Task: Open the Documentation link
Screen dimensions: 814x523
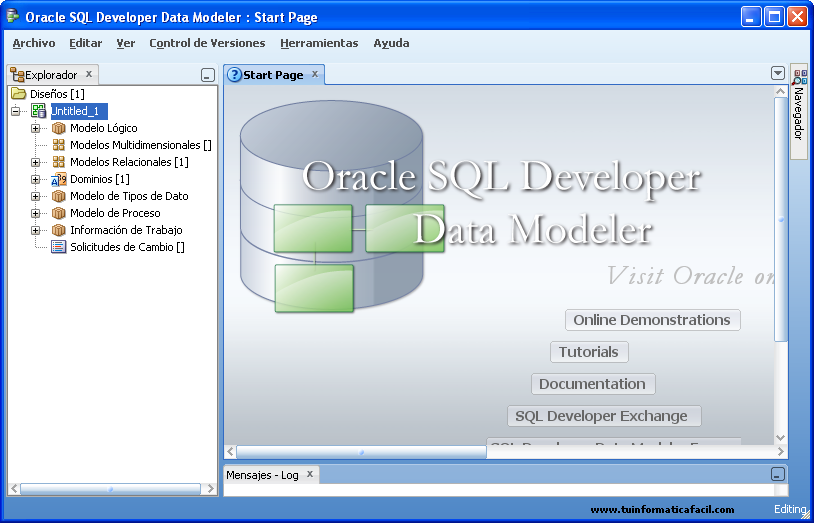Action: pos(593,384)
